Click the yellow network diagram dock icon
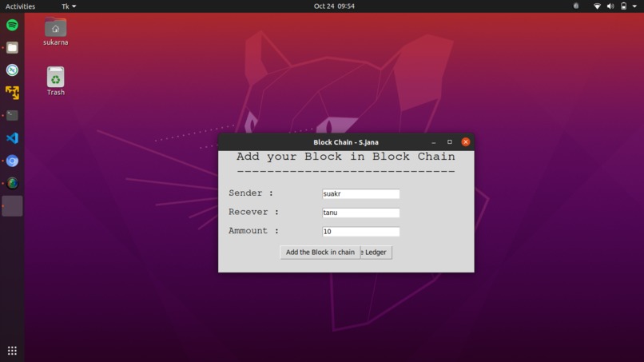644x362 pixels. coord(12,93)
